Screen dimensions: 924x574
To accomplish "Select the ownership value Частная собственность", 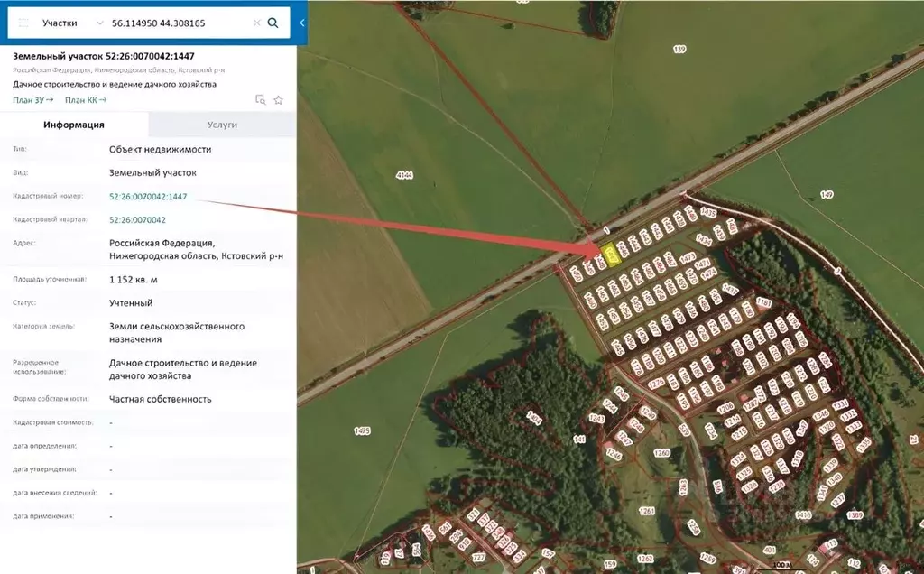I will coord(161,399).
